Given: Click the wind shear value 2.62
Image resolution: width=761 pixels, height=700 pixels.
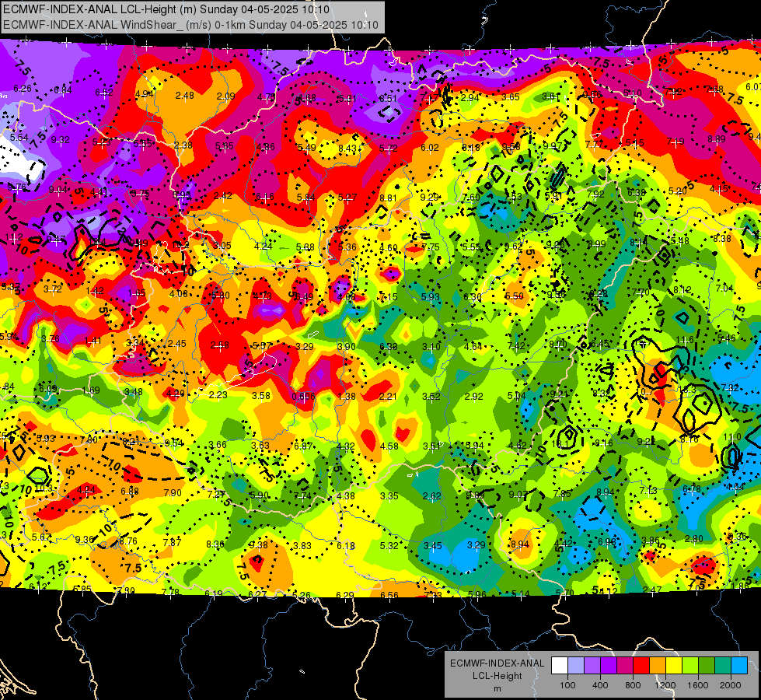Looking at the screenshot, I should pyautogui.click(x=432, y=496).
